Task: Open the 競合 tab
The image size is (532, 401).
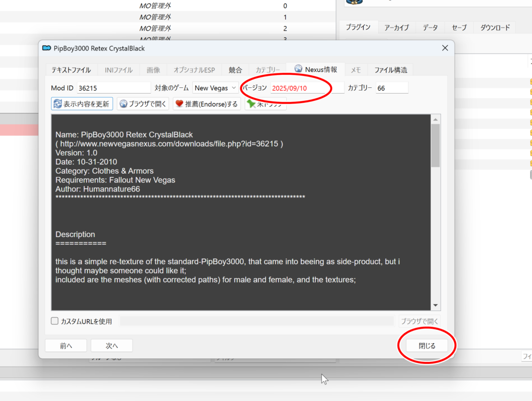Action: [x=235, y=70]
